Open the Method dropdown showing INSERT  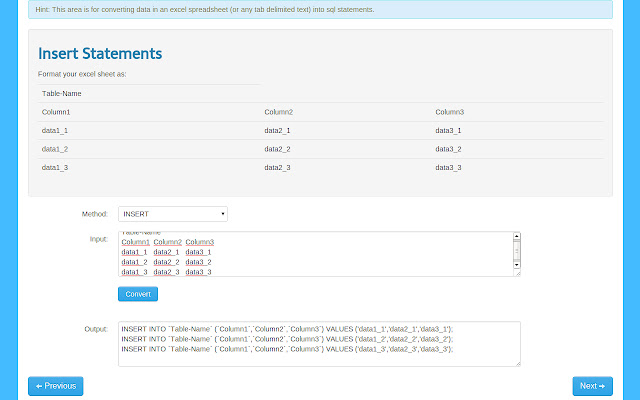172,214
